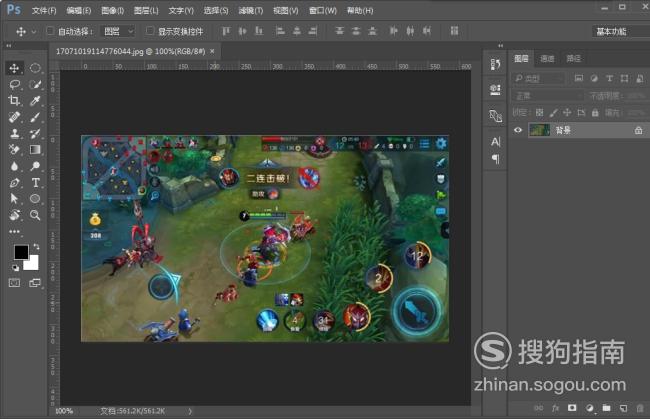Hide the Background layer visibility
The width and height of the screenshot is (650, 419).
click(x=518, y=130)
